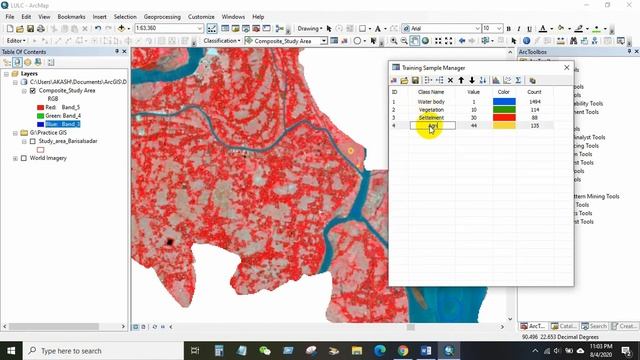Image resolution: width=640 pixels, height=360 pixels.
Task: Open Composite_Study Area layer dropdown
Action: 323,41
